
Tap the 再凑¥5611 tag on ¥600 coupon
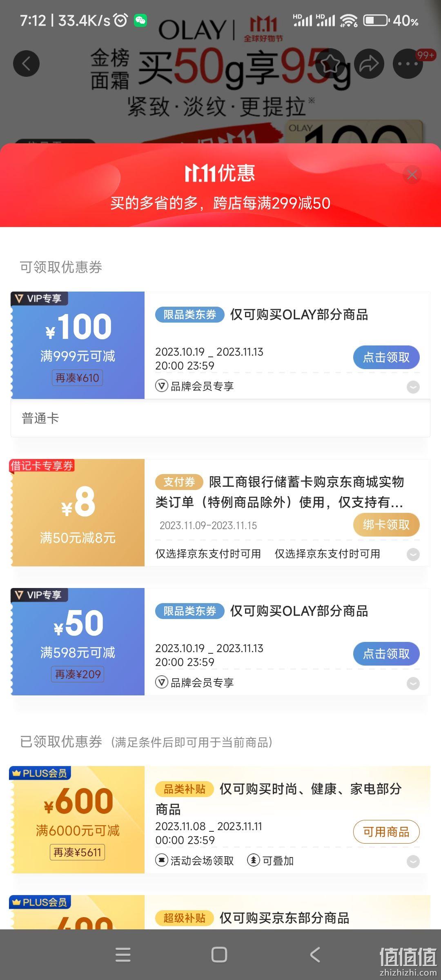coord(77,852)
